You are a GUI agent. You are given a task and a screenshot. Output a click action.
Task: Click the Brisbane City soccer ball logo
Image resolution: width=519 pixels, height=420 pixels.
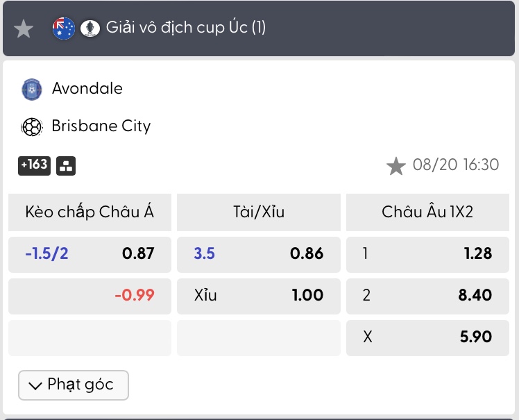click(32, 127)
